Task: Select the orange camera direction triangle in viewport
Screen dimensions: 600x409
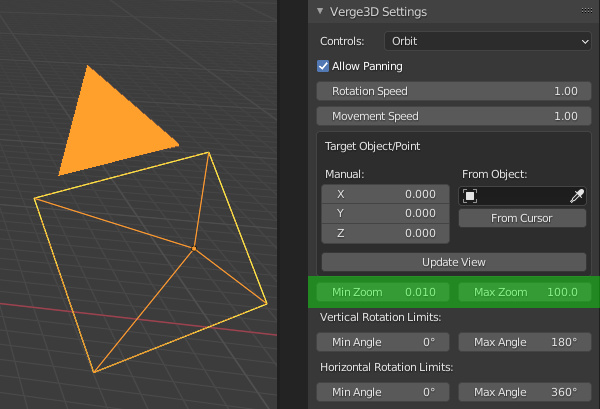Action: pos(109,130)
